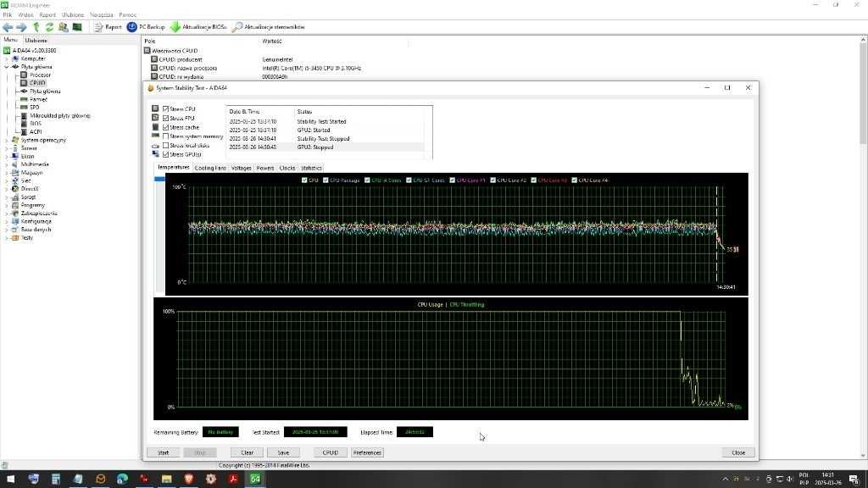Toggle the Stress FPU checkbox
Screen dimensions: 868x488
click(x=165, y=118)
